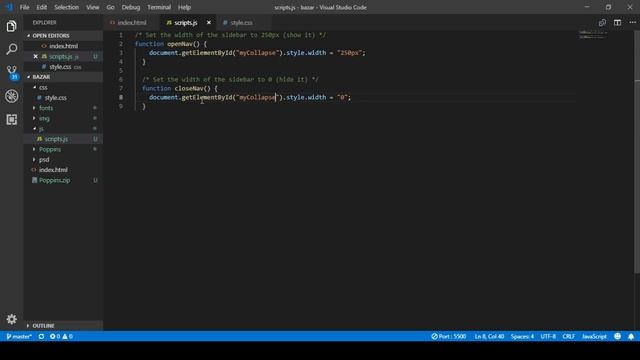Screen dimensions: 640x360
Task: Open the Selection menu
Action: click(66, 7)
